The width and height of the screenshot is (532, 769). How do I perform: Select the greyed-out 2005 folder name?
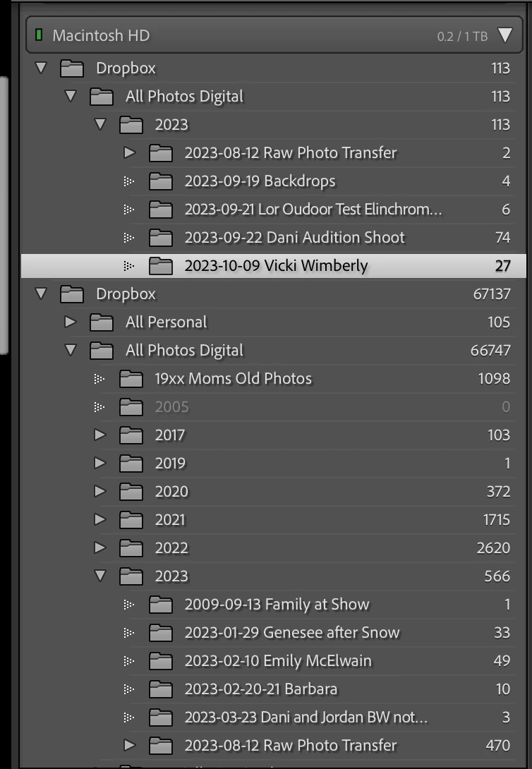(171, 407)
